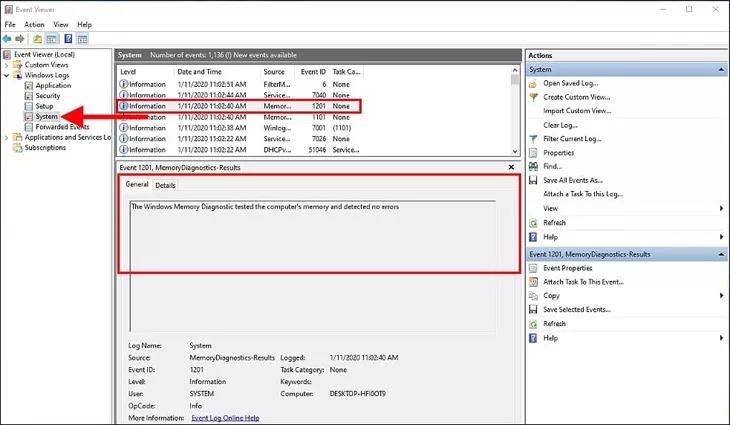The height and width of the screenshot is (425, 730).
Task: Open the View submenu arrow in Actions
Action: coord(721,209)
